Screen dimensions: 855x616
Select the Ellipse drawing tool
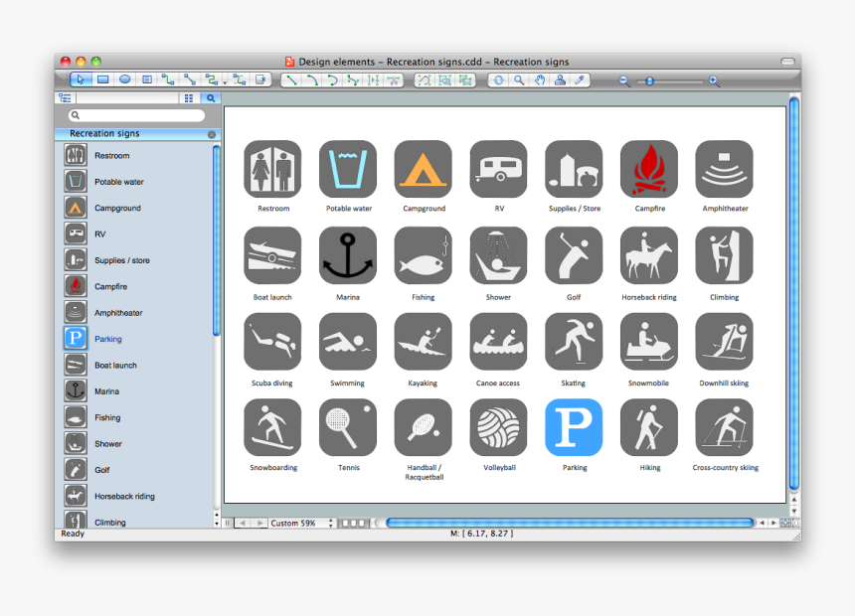[125, 80]
